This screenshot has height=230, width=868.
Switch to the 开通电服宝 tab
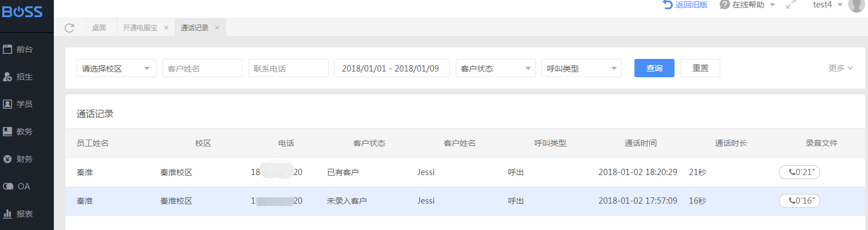140,27
